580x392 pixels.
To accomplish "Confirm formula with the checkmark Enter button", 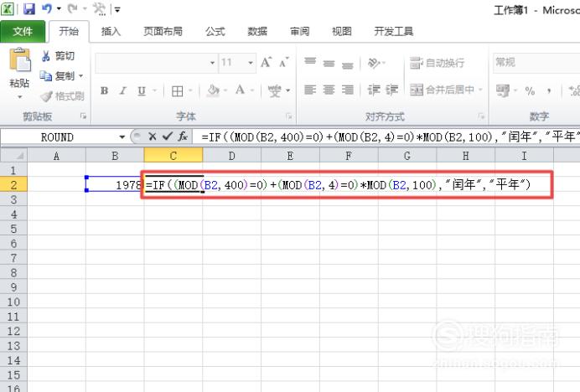I will [x=167, y=137].
